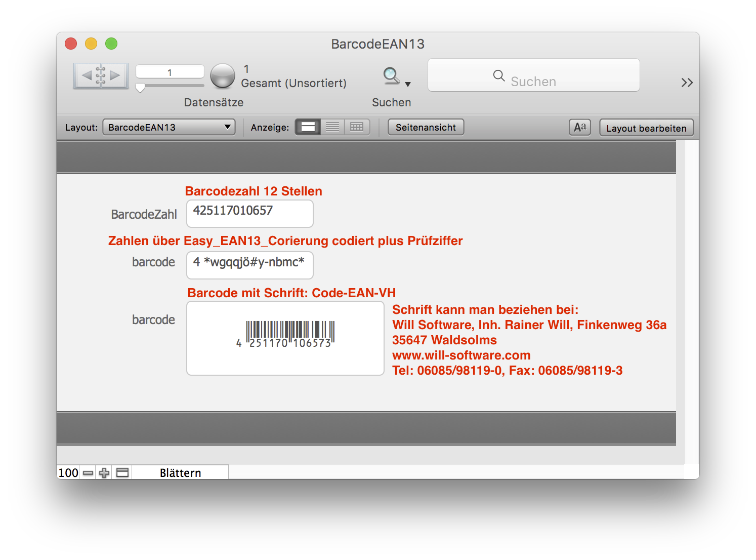
Task: Click 'Gesamt (Unsortiert)' record count text
Action: (294, 83)
